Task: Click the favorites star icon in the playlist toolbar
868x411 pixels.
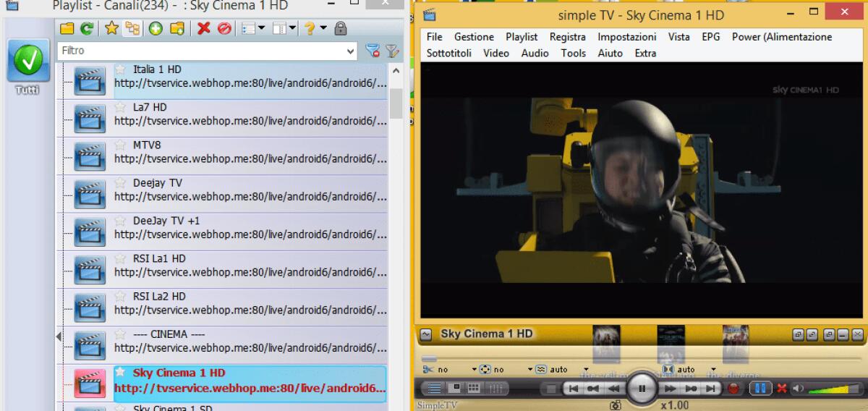Action: coord(111,28)
